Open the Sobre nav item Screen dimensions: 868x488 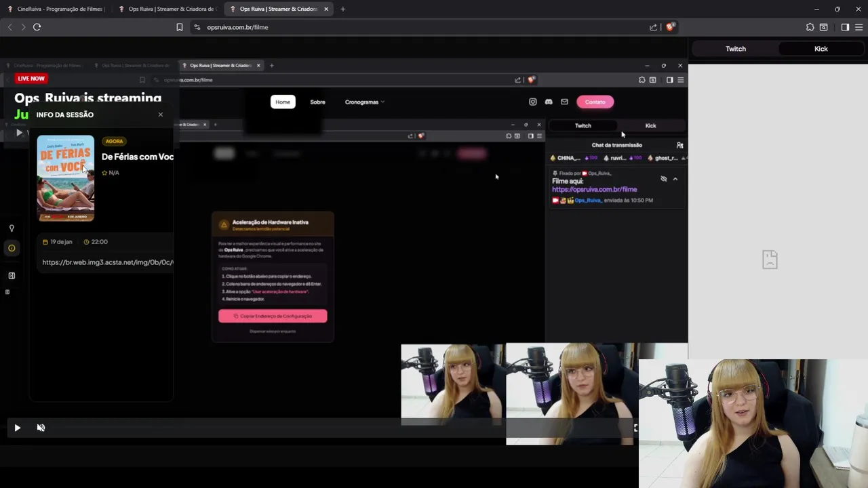tap(317, 102)
